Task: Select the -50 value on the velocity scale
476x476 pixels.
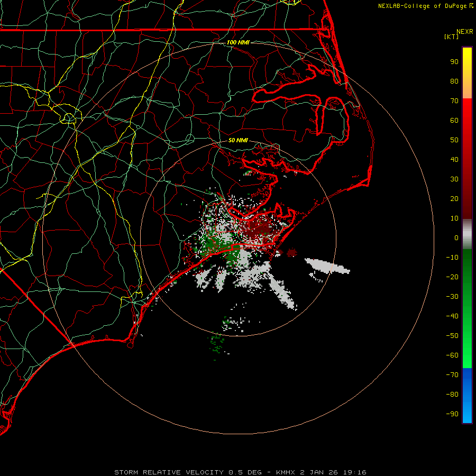Action: pyautogui.click(x=452, y=336)
